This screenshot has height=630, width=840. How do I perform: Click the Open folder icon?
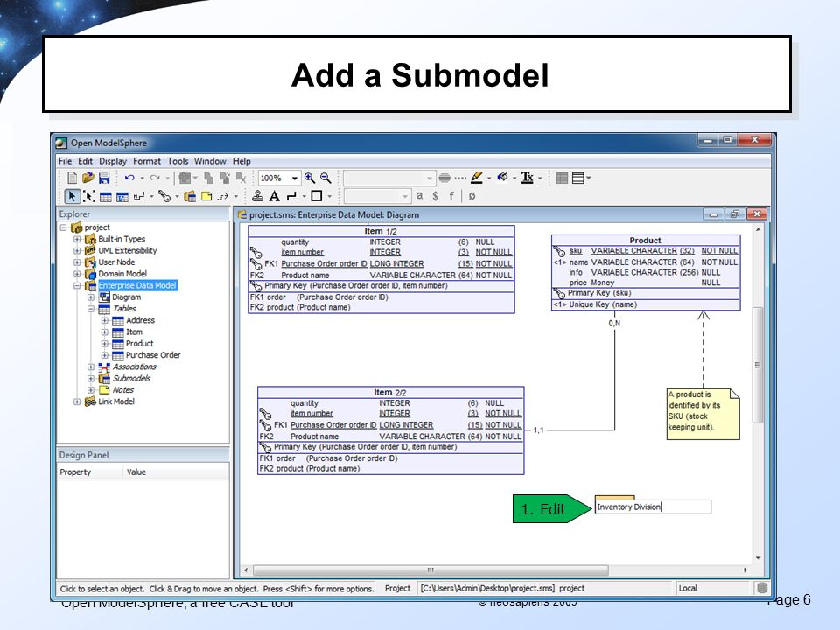coord(88,178)
